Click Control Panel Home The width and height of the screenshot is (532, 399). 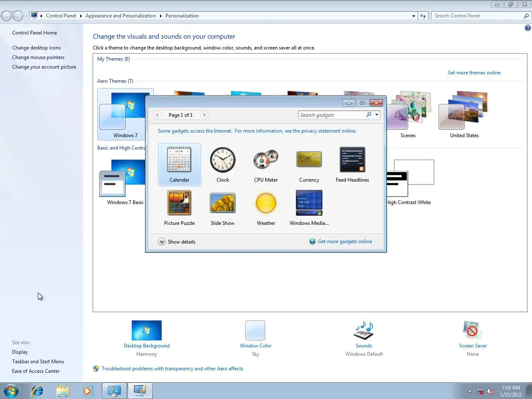click(34, 33)
